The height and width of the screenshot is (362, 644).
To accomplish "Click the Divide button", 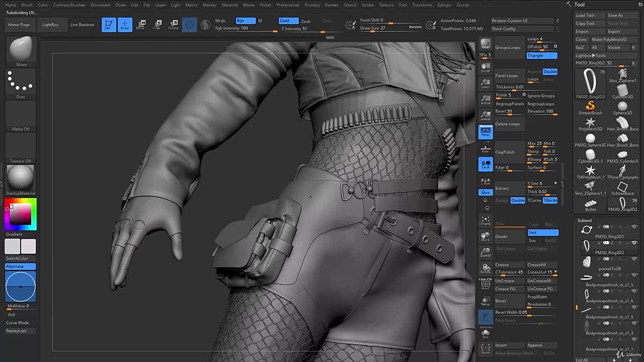I will point(509,236).
